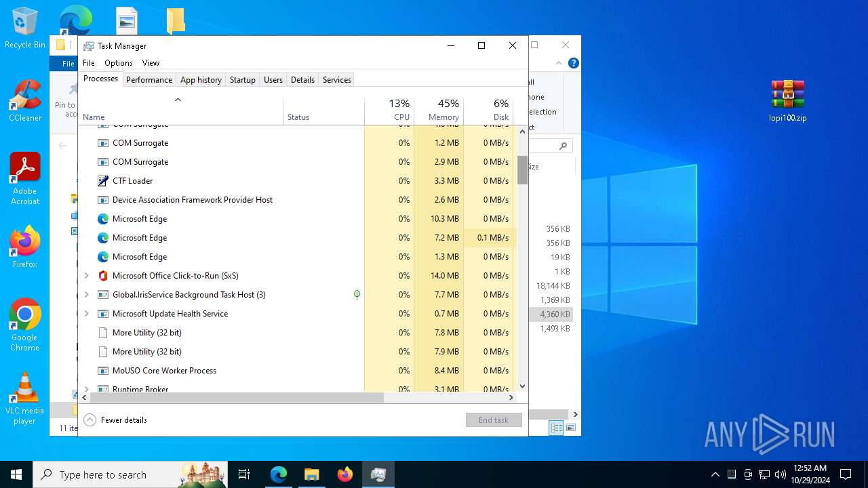Click the taskbar clock showing 12:52 AM
868x488 pixels.
810,474
